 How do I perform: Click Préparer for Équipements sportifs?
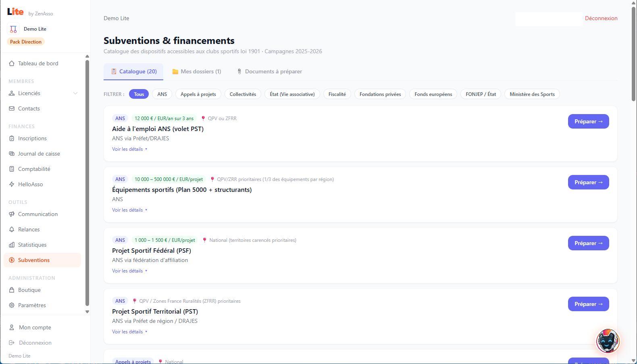pyautogui.click(x=588, y=182)
